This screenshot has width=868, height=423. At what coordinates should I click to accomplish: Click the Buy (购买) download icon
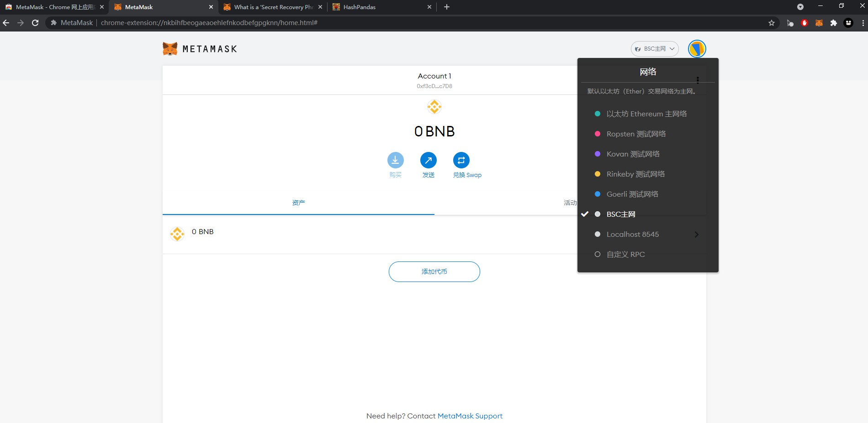(396, 160)
